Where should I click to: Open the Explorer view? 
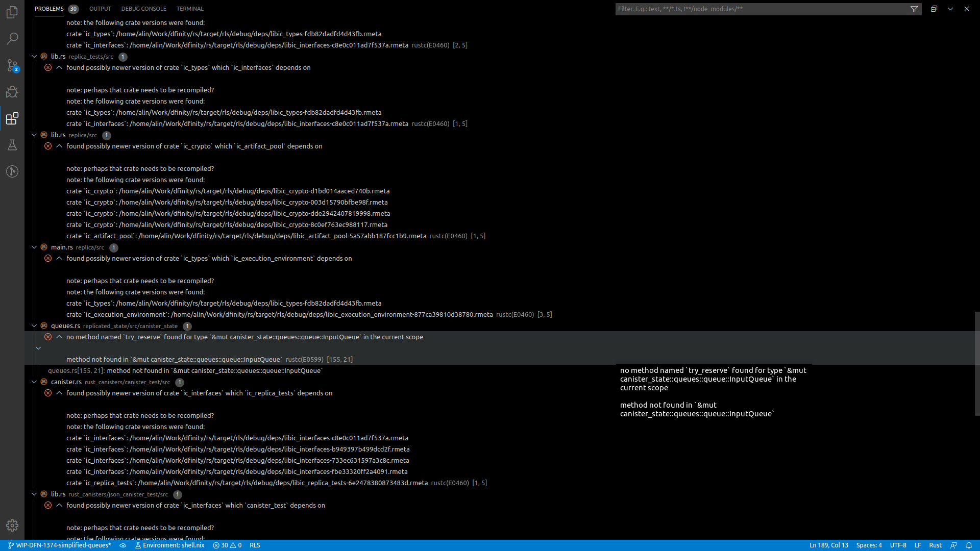12,12
